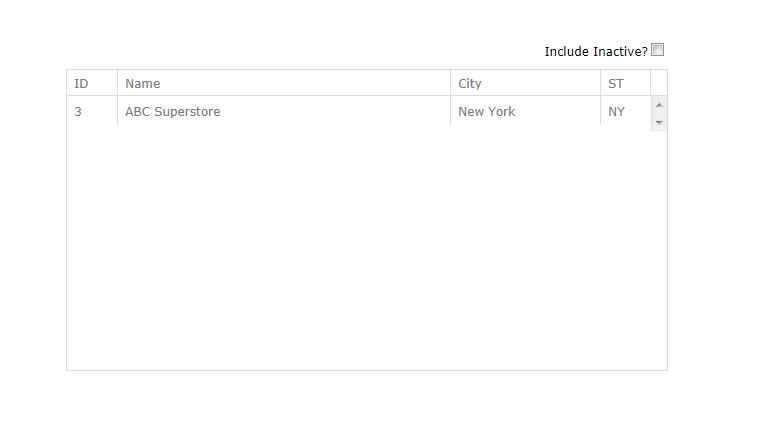Click the divider between Name and City headers
Viewport: 771px width, 428px height.
pos(451,83)
